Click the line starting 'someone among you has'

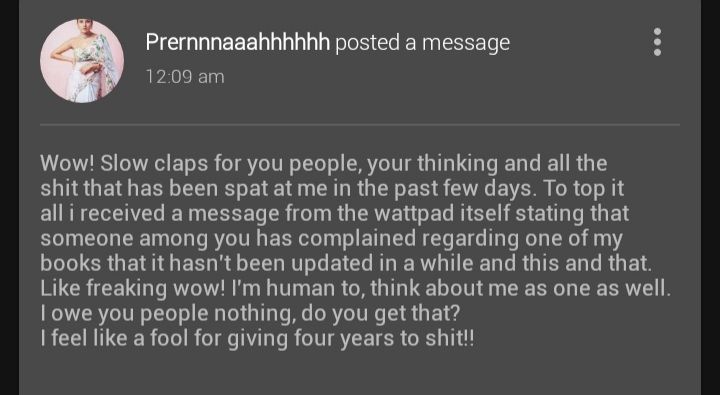pyautogui.click(x=331, y=239)
